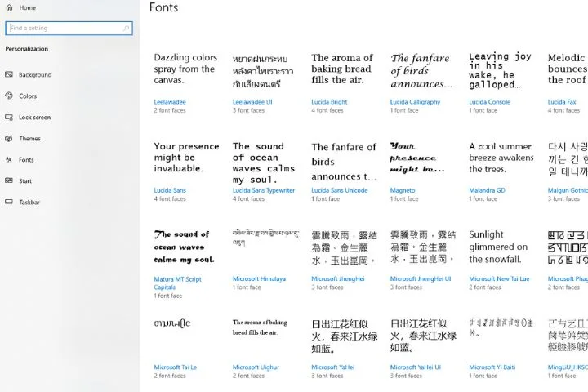Open Microsoft Yi Baiti font
Viewport: 588px width, 392px height.
coord(492,367)
